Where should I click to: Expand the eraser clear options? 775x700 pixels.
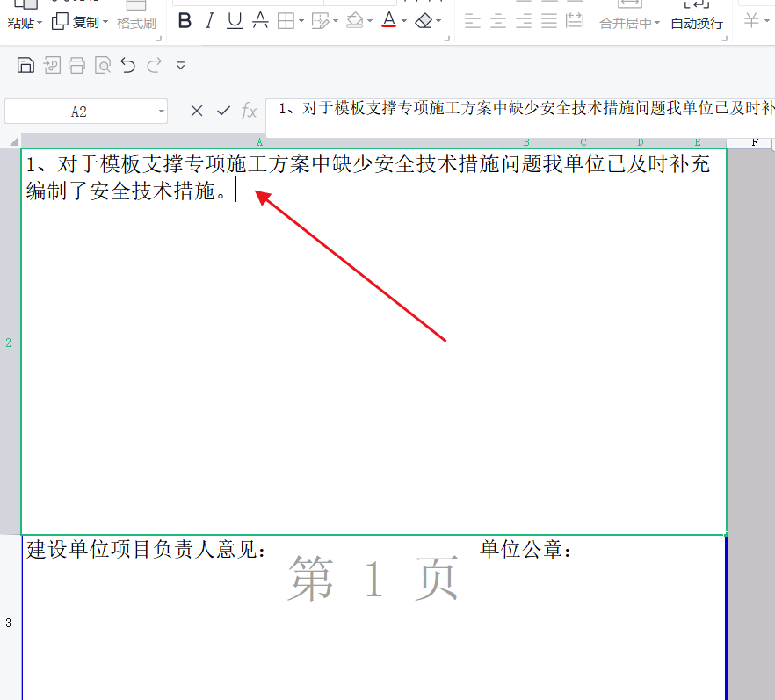[x=438, y=21]
